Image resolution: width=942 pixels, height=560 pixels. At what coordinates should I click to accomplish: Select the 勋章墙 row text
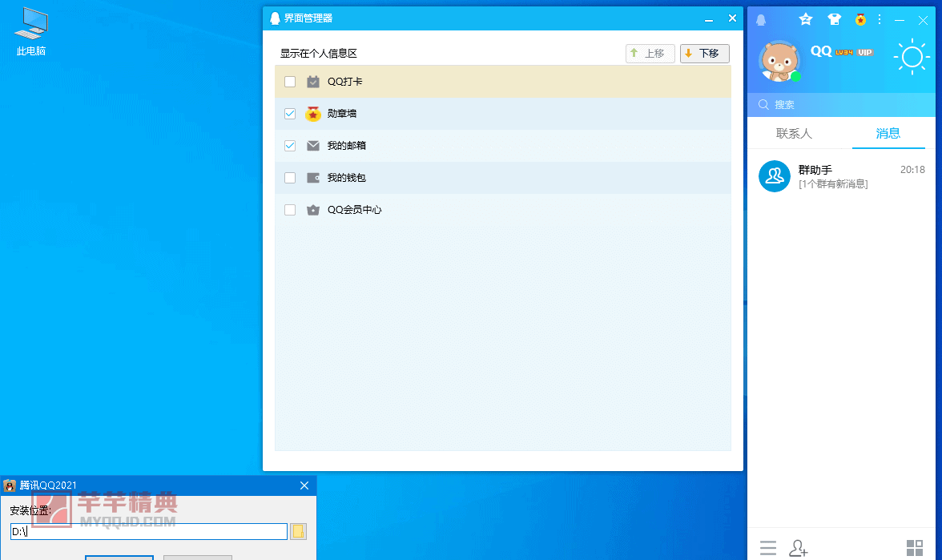click(342, 114)
